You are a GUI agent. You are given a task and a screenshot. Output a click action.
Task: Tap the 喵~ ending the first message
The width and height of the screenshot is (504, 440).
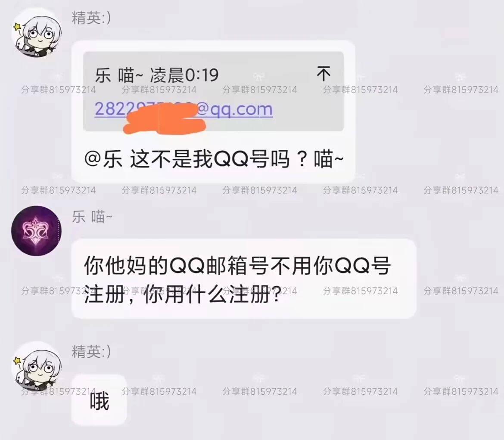329,159
